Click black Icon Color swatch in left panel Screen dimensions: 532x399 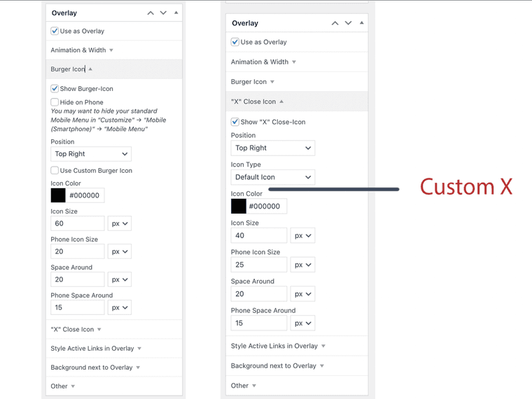point(58,195)
